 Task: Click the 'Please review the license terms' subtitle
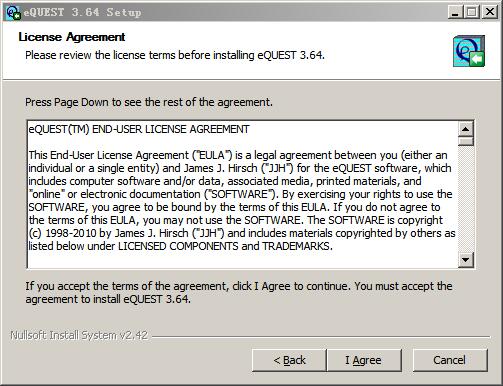click(x=175, y=55)
